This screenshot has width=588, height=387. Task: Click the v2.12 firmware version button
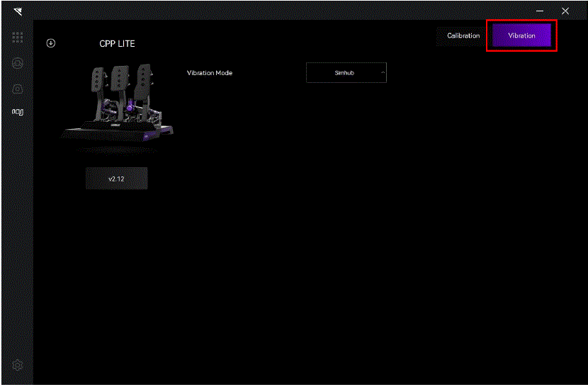click(x=116, y=179)
